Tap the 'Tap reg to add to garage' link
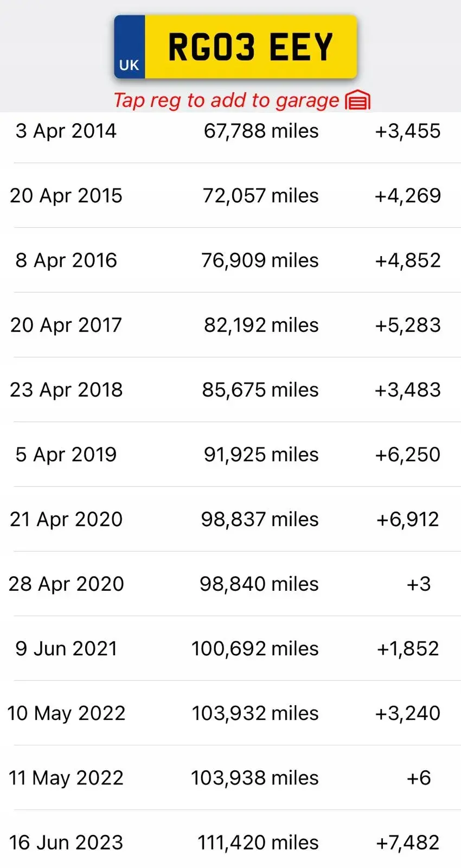 click(x=226, y=100)
